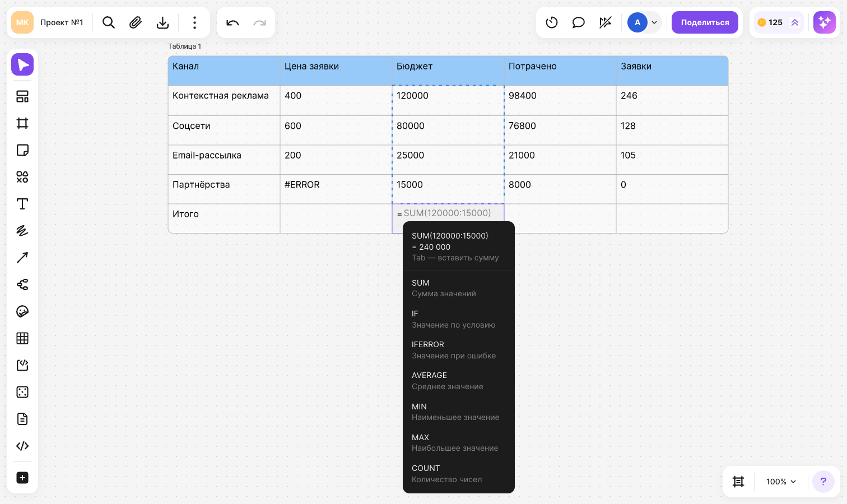Open the embed code tool

point(22,446)
